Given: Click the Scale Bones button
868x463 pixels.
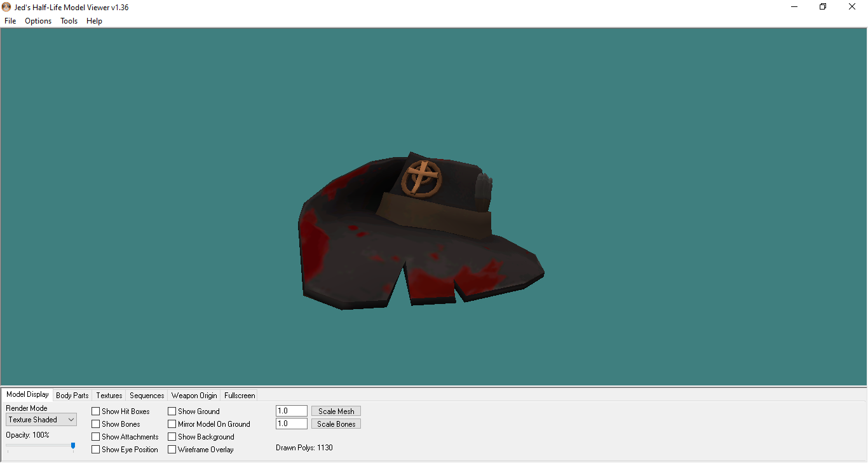Looking at the screenshot, I should point(336,424).
